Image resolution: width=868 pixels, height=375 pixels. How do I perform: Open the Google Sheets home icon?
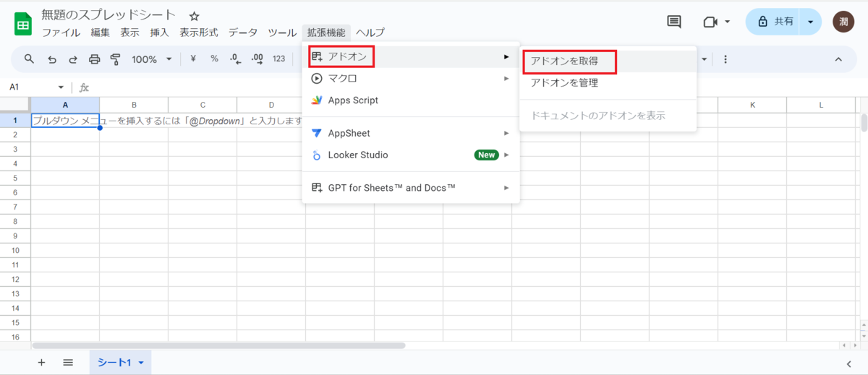coord(22,24)
